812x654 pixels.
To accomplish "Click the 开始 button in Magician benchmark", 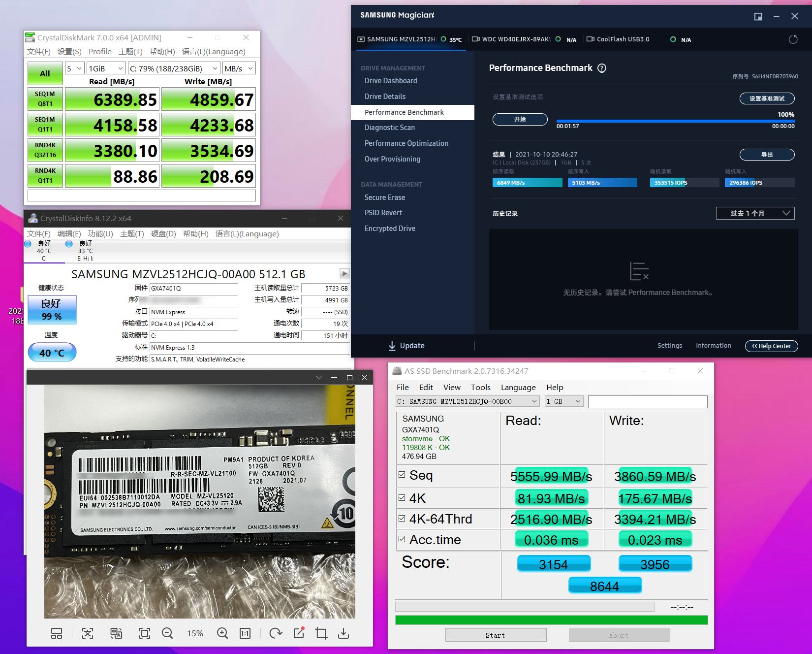I will coord(520,120).
